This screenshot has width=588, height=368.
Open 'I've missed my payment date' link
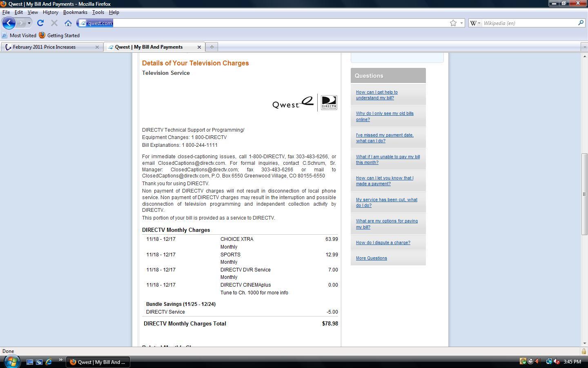click(x=385, y=138)
